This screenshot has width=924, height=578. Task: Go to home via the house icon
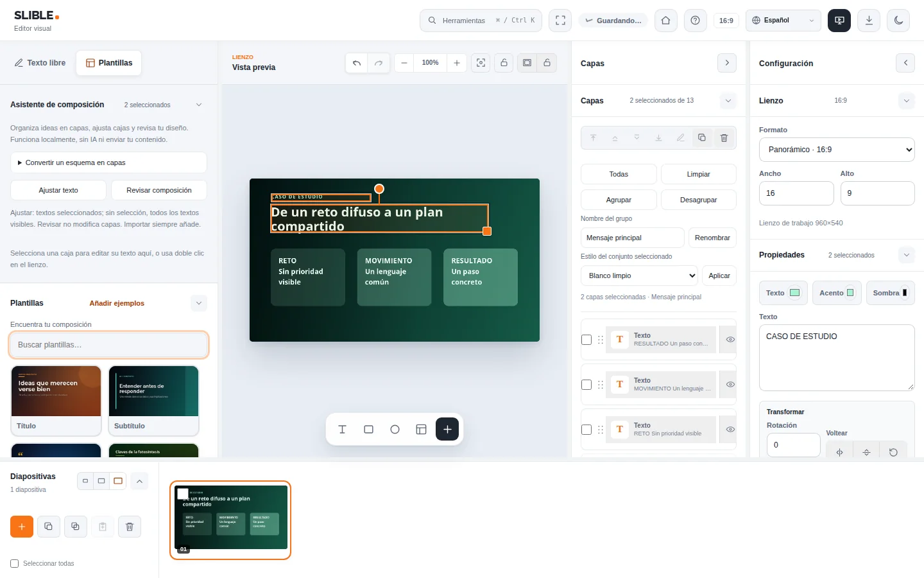pyautogui.click(x=666, y=21)
